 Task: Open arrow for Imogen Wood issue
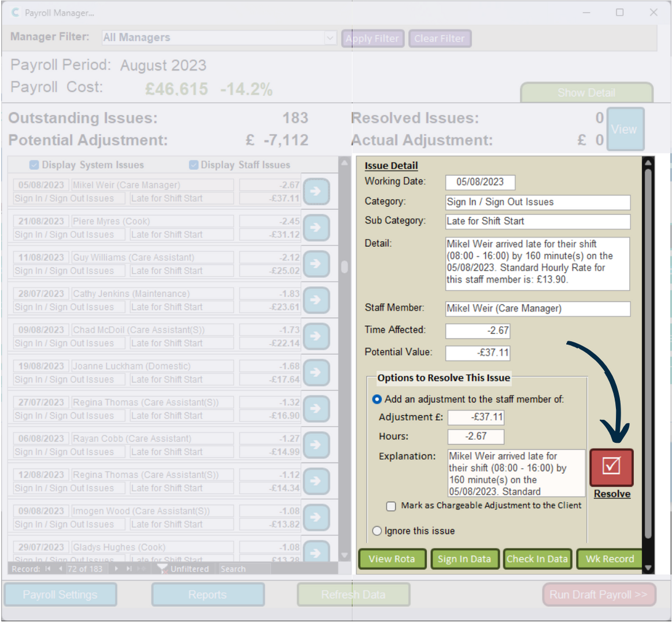point(316,517)
